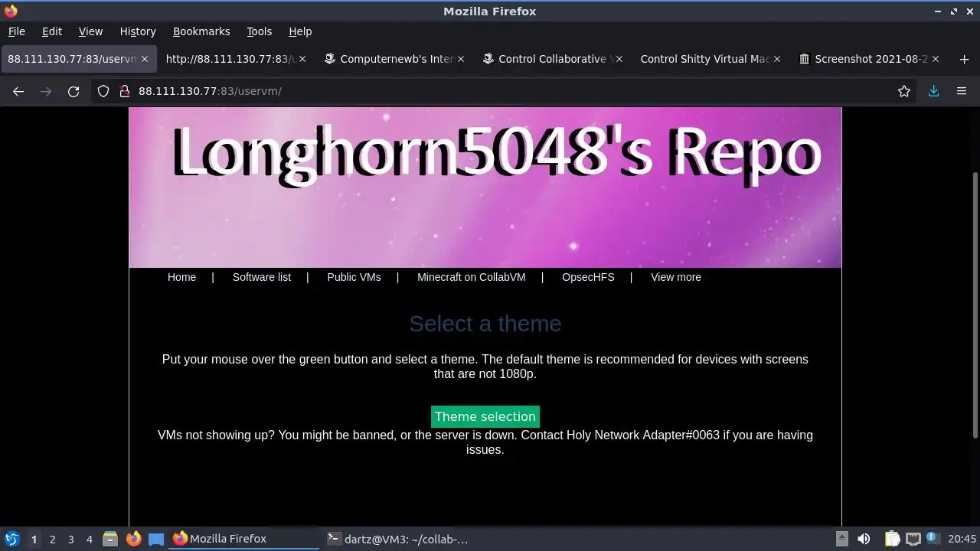Viewport: 980px width, 551px height.
Task: Click the Home navigation link
Action: (181, 277)
